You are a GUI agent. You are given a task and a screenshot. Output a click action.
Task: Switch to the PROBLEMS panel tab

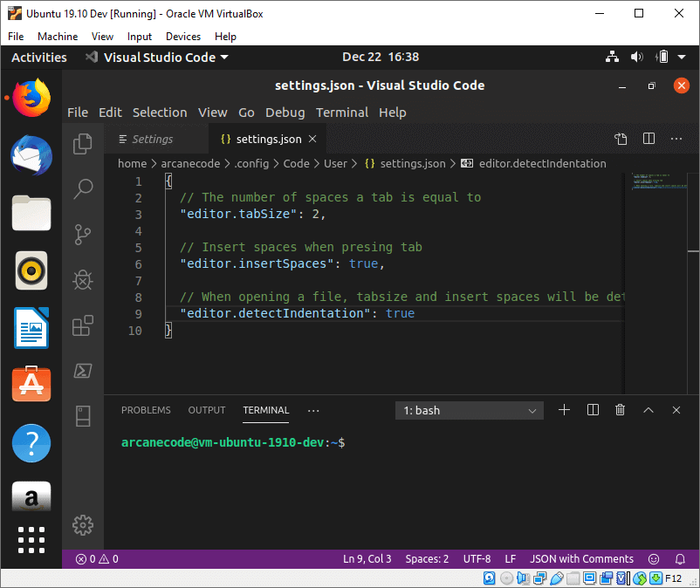point(146,410)
